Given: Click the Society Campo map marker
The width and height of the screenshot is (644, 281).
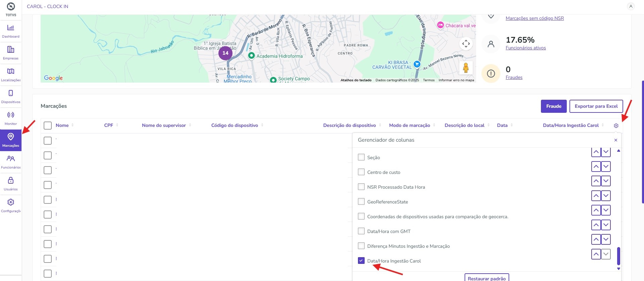Looking at the screenshot, I should tap(273, 80).
